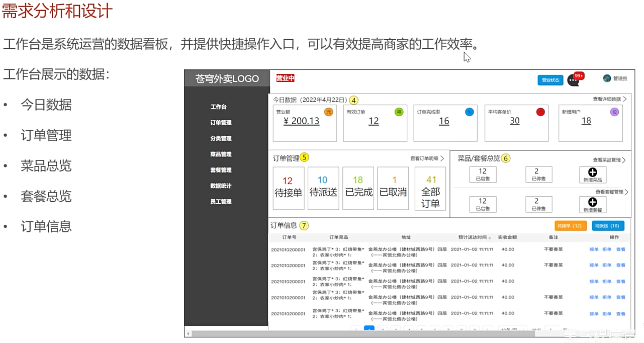Viewport: 644px width, 343px height.
Task: Expand 查看订单明细 link arrow
Action: 442,158
